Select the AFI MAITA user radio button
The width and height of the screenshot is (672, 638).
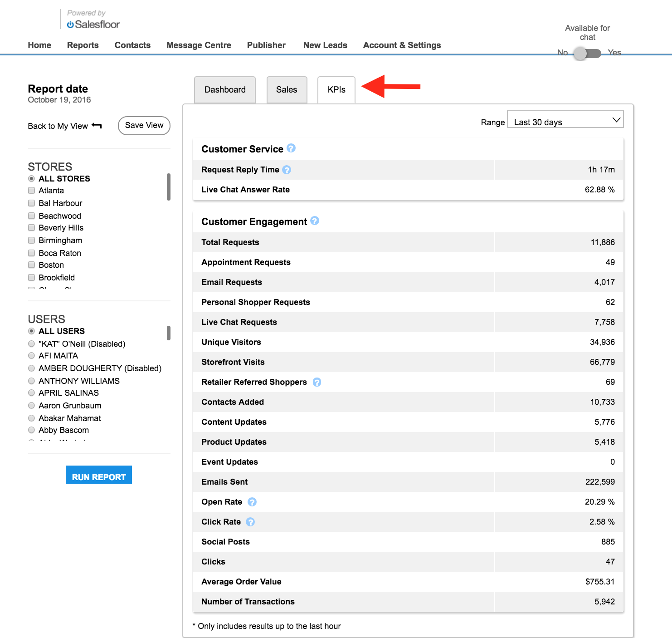pyautogui.click(x=31, y=356)
